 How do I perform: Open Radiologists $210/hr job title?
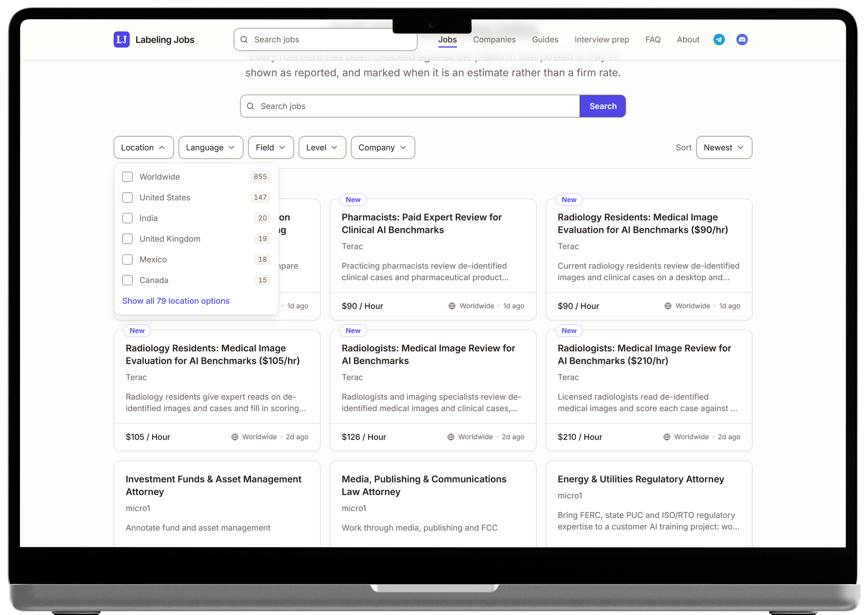point(644,355)
